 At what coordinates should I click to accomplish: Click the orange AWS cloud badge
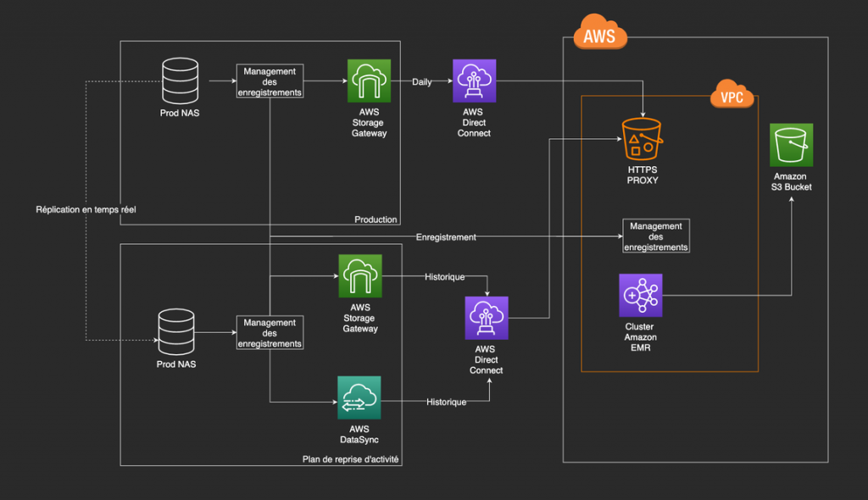600,32
